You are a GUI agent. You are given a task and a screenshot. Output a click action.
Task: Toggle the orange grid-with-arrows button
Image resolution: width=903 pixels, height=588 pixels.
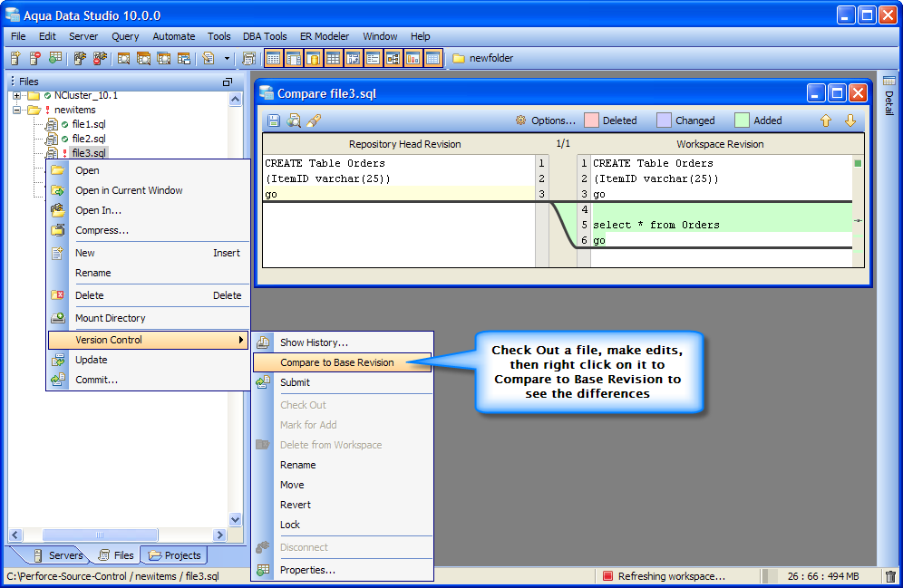click(x=353, y=58)
